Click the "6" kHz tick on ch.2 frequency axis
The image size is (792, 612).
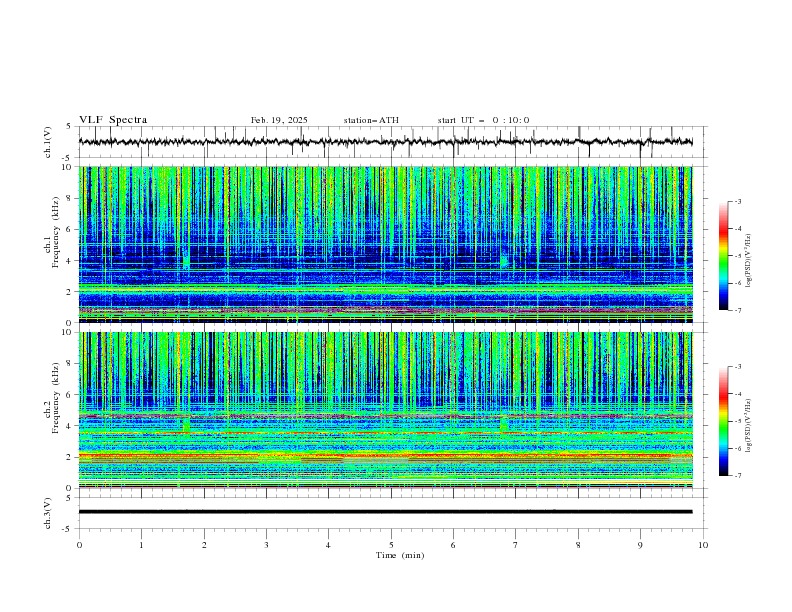coord(71,395)
